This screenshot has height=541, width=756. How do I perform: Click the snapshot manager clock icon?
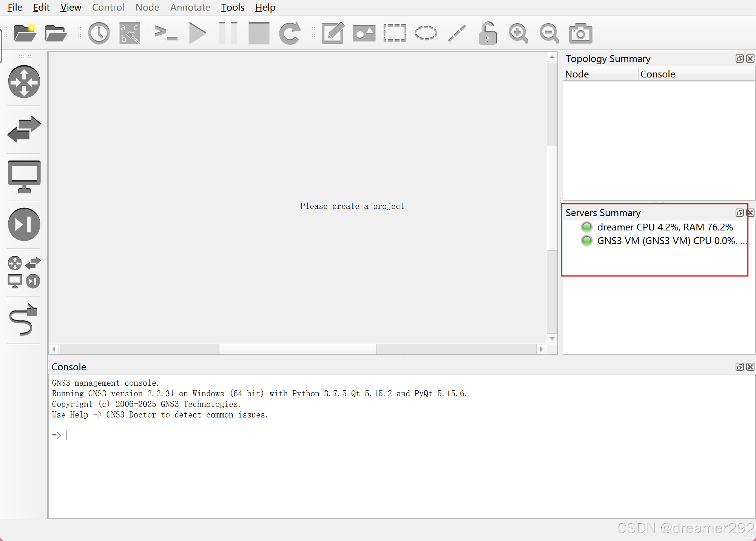pyautogui.click(x=99, y=34)
